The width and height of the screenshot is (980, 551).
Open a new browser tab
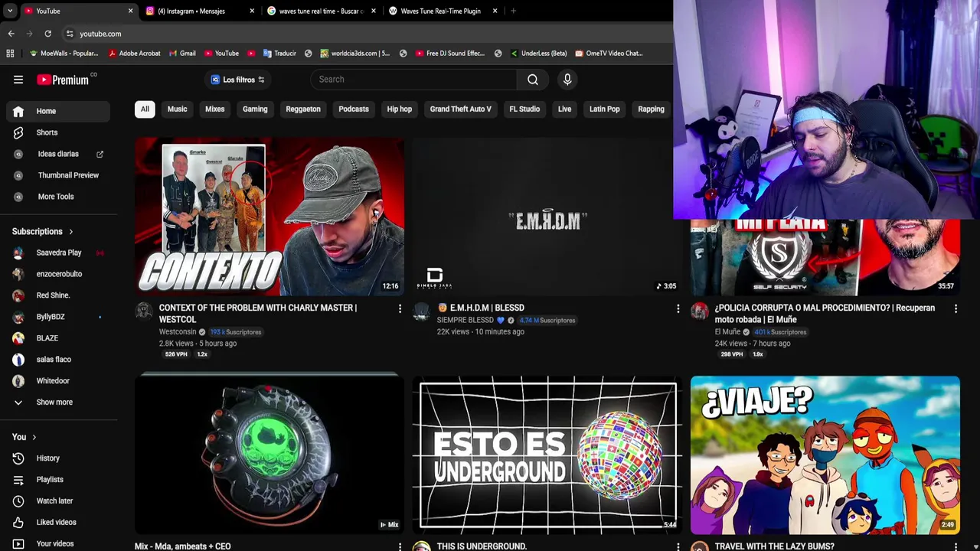click(513, 11)
